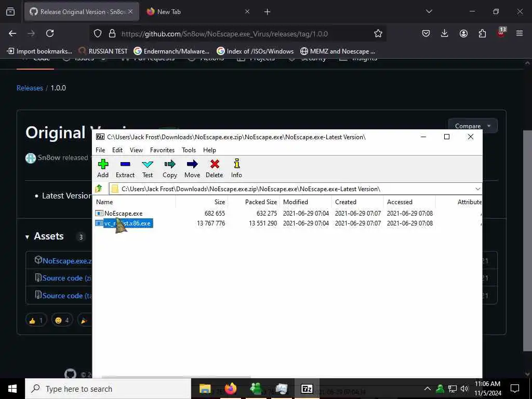Open the 7-Zip Edit menu
The width and height of the screenshot is (532, 399).
point(117,150)
